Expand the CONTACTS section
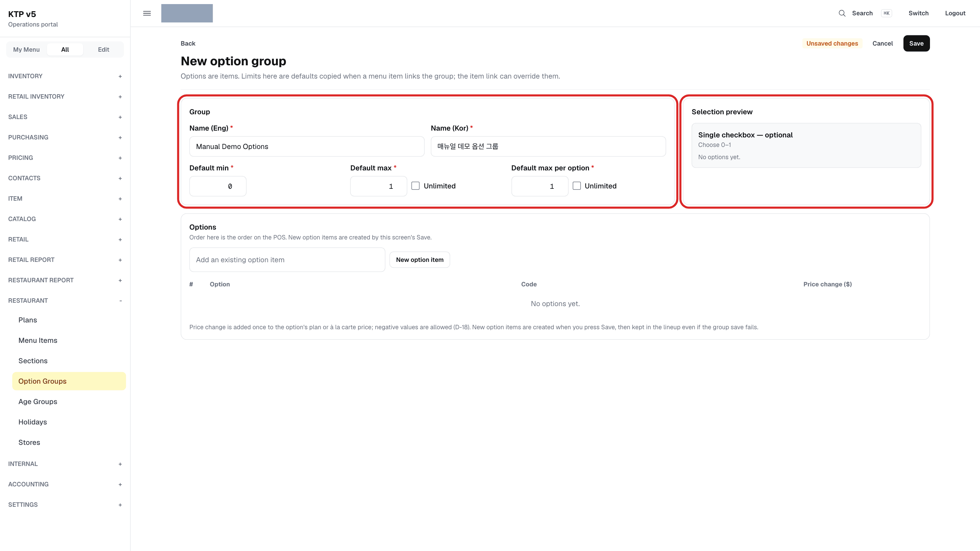The image size is (980, 551). coord(65,178)
